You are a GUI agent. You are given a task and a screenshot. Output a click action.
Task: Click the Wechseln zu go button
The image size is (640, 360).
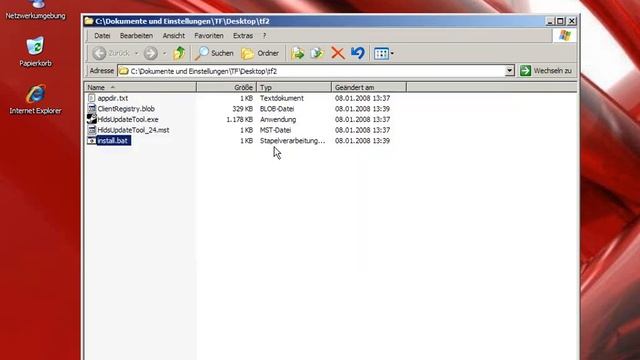545,71
